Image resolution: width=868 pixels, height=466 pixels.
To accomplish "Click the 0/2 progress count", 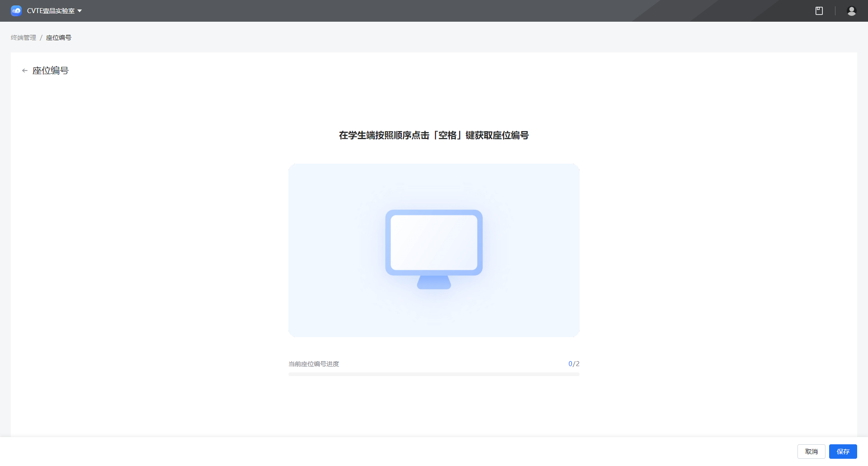I will coord(574,364).
